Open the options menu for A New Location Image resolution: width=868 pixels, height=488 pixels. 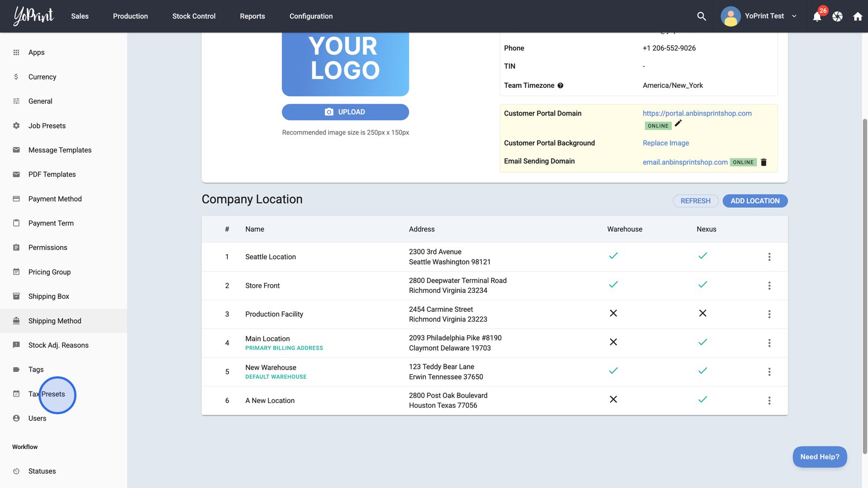tap(769, 401)
